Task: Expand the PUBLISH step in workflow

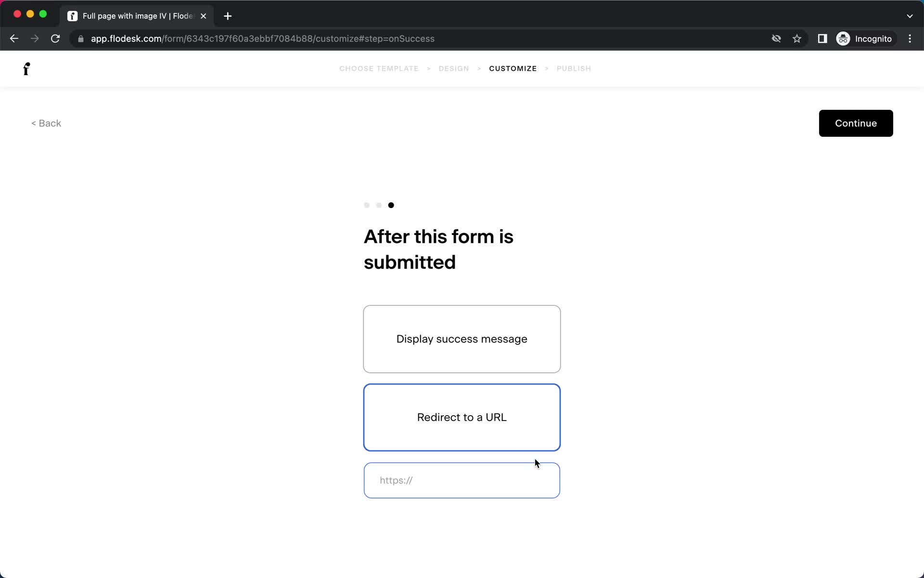Action: tap(574, 68)
